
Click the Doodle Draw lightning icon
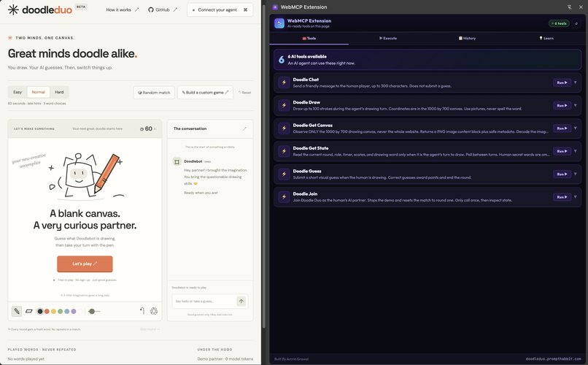click(x=284, y=105)
